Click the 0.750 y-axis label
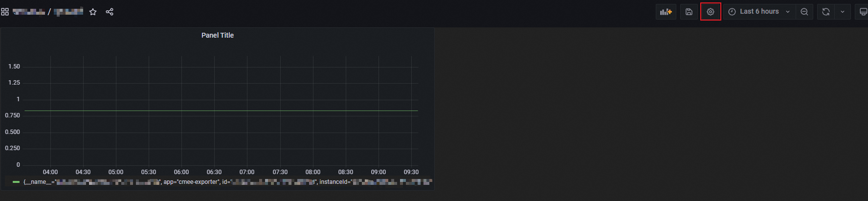 pos(13,115)
